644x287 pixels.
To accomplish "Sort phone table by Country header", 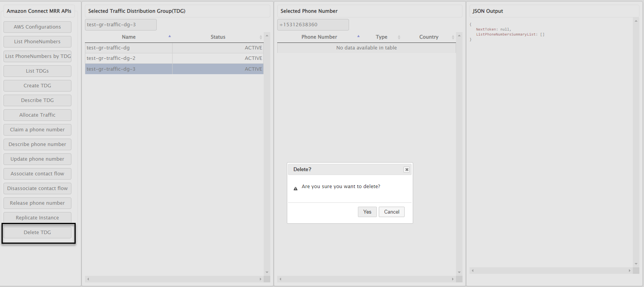I will [429, 37].
